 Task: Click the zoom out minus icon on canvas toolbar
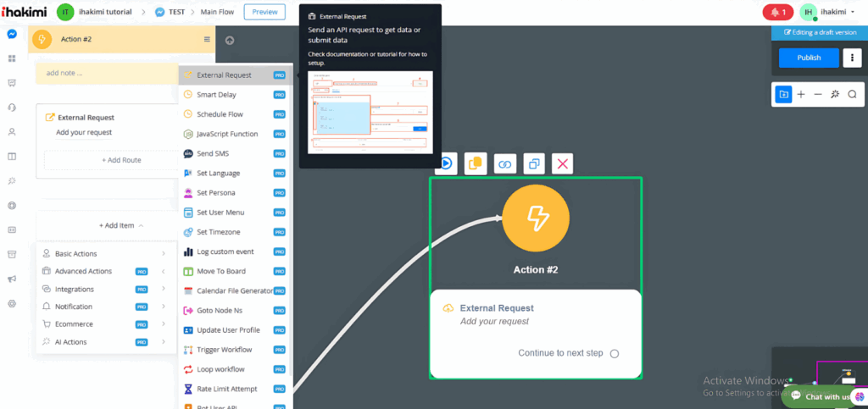click(818, 94)
